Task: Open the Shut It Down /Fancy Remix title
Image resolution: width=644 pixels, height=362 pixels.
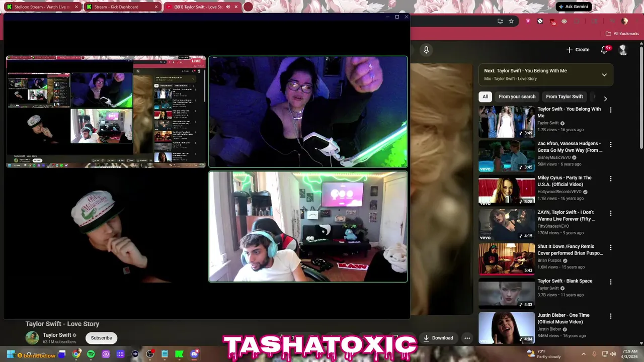Action: pos(570,250)
